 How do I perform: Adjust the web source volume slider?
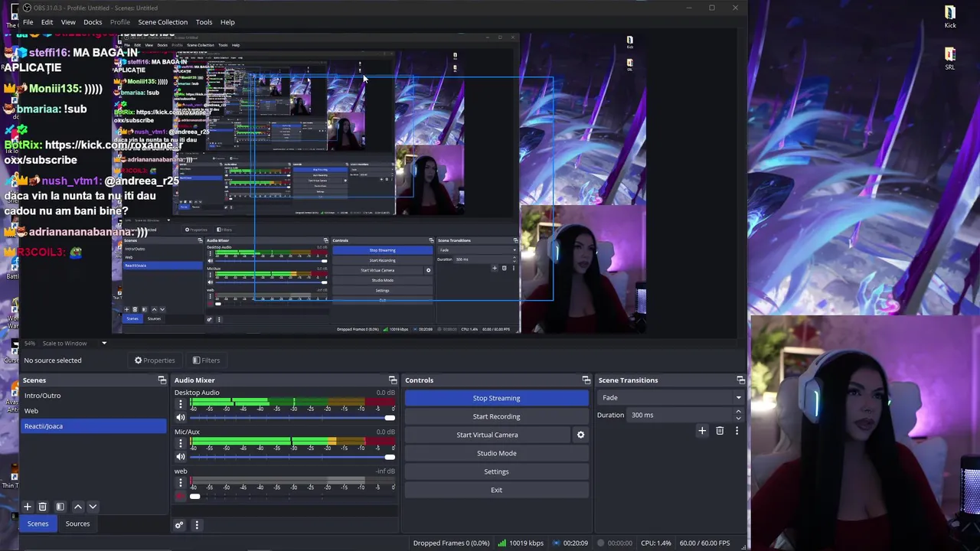tap(292, 497)
